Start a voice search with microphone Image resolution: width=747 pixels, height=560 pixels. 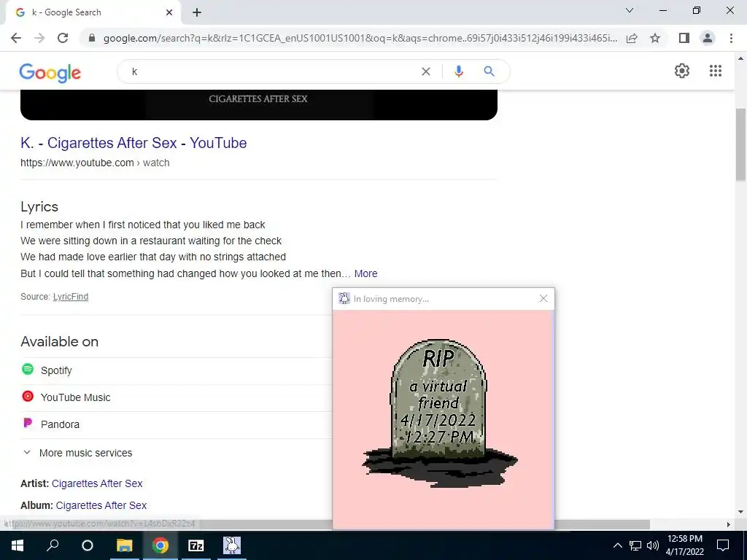coord(458,71)
